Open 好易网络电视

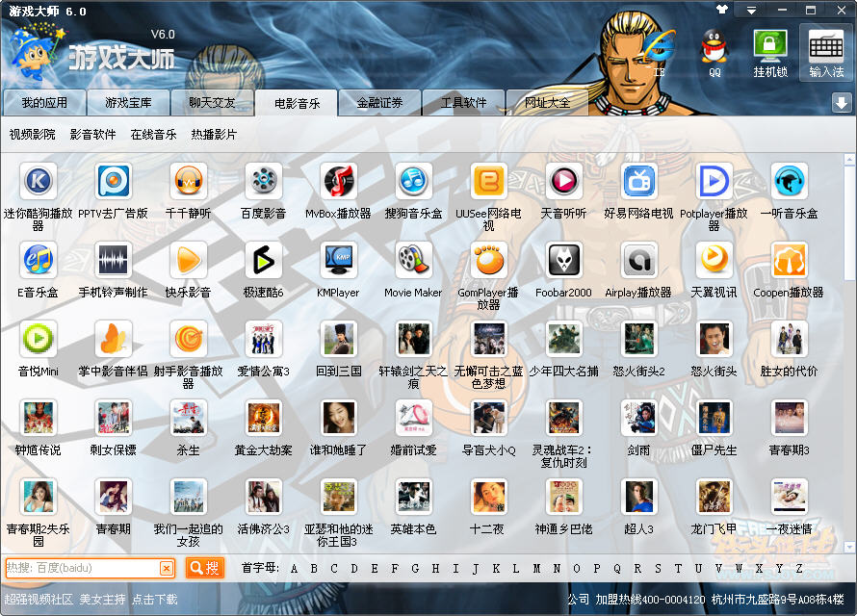pyautogui.click(x=638, y=181)
